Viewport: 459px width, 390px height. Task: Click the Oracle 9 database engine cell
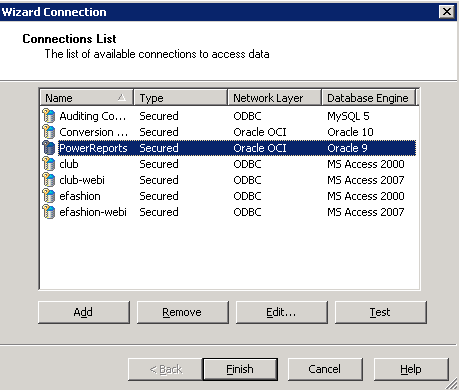pyautogui.click(x=347, y=148)
